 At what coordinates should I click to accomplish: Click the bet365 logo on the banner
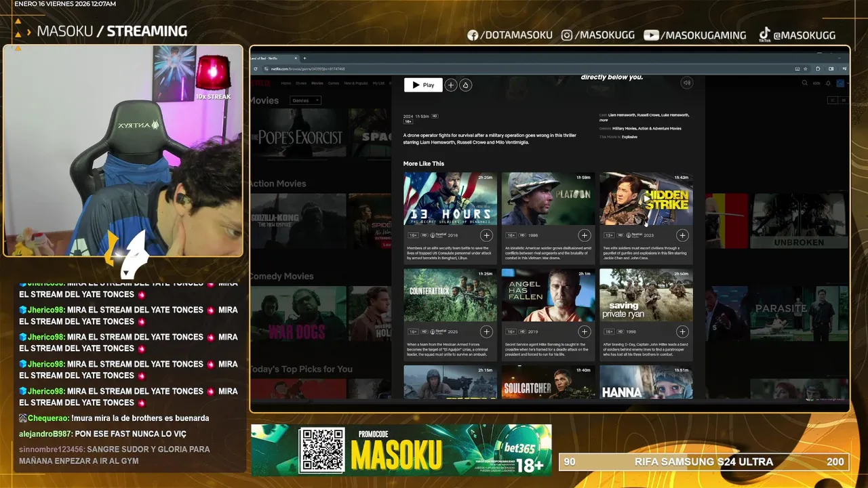[520, 447]
